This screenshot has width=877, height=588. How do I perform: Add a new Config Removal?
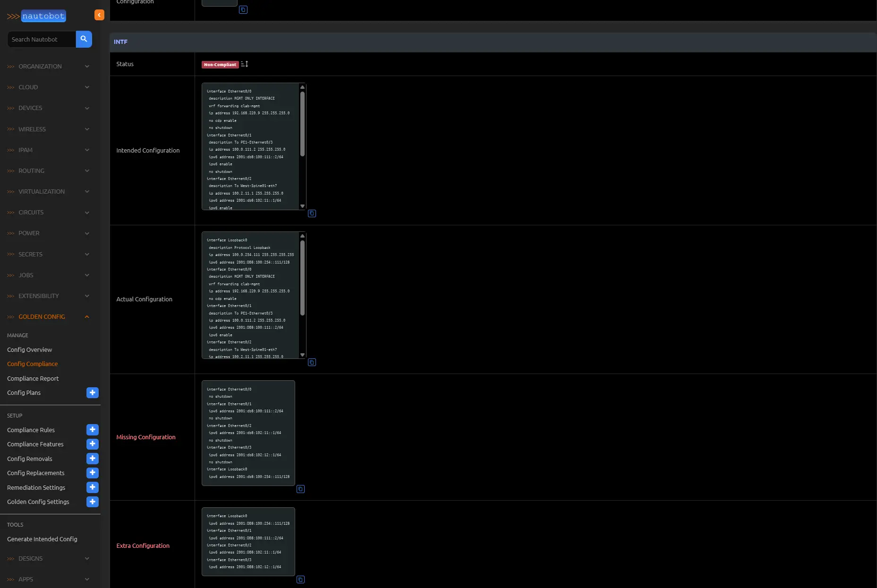coord(93,459)
